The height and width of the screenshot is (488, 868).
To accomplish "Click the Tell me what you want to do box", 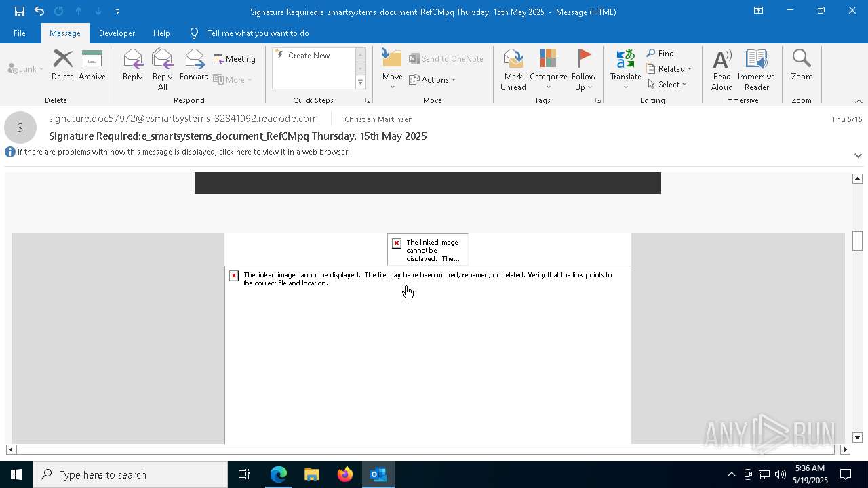I will [258, 33].
